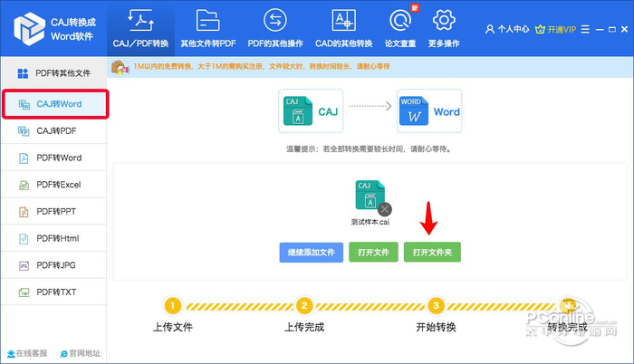Open the CAJ/PDF转换 tab

[x=140, y=29]
